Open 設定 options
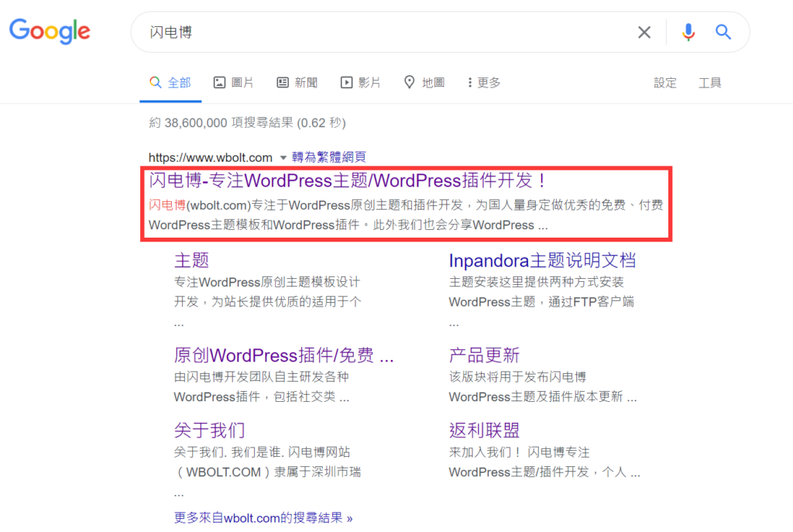 [x=664, y=82]
